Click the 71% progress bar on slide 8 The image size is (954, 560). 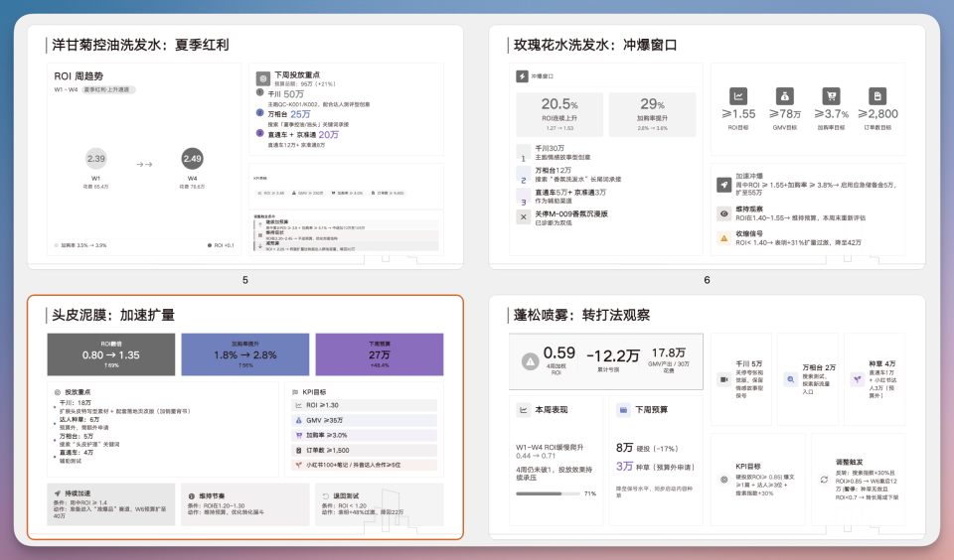pyautogui.click(x=549, y=493)
